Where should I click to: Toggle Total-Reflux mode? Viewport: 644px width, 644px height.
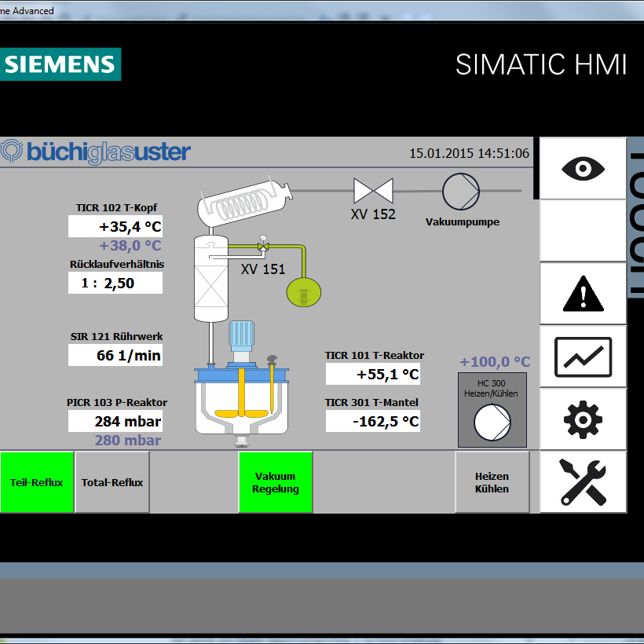[x=112, y=482]
